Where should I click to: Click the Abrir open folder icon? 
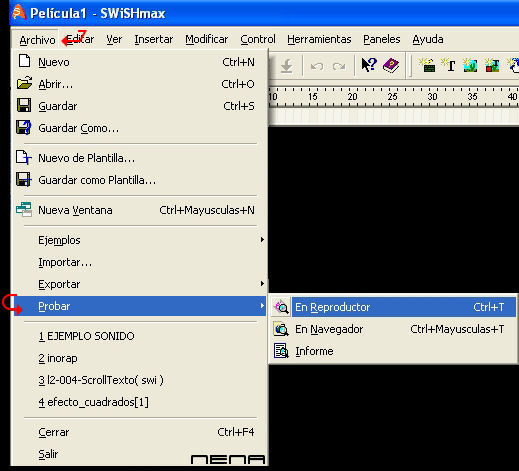click(24, 83)
